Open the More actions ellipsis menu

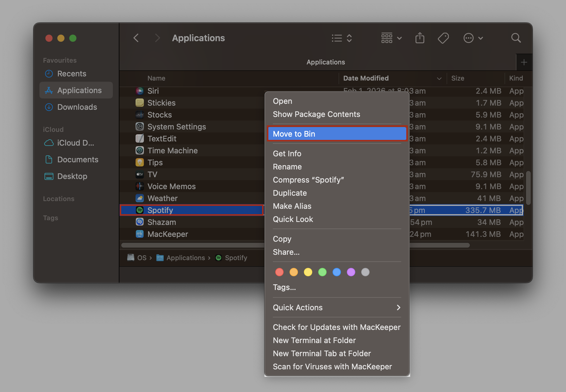(x=473, y=38)
